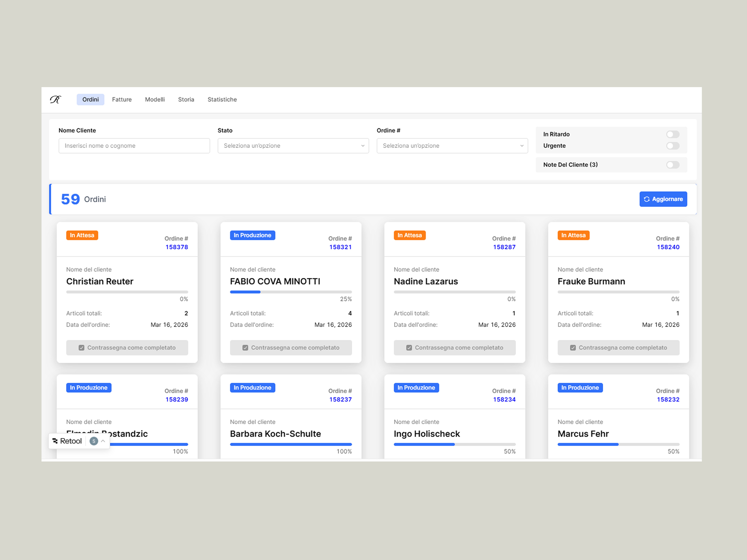Click checkmark icon on FABIO COVA MINOTTI's card
This screenshot has width=747, height=560.
point(245,348)
